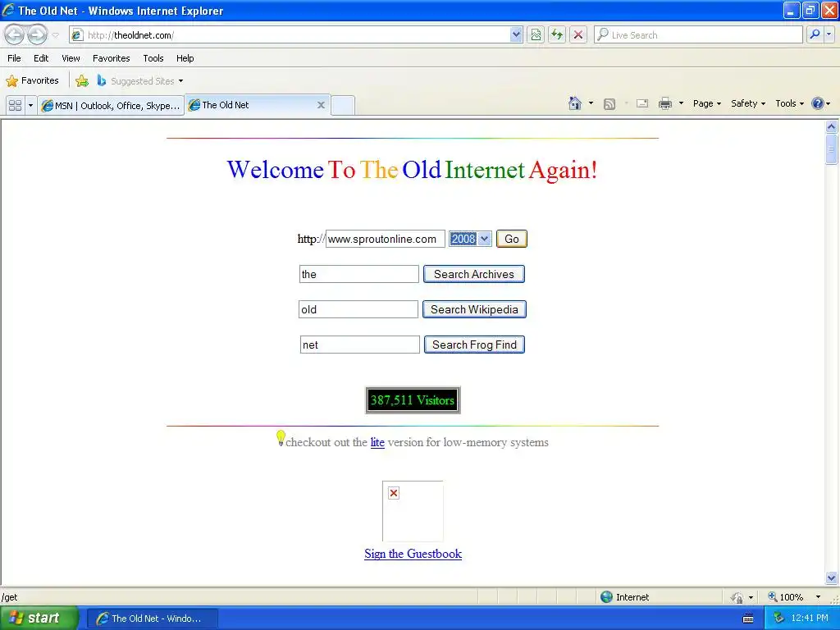Open the File menu
Viewport: 840px width, 630px height.
pos(15,58)
